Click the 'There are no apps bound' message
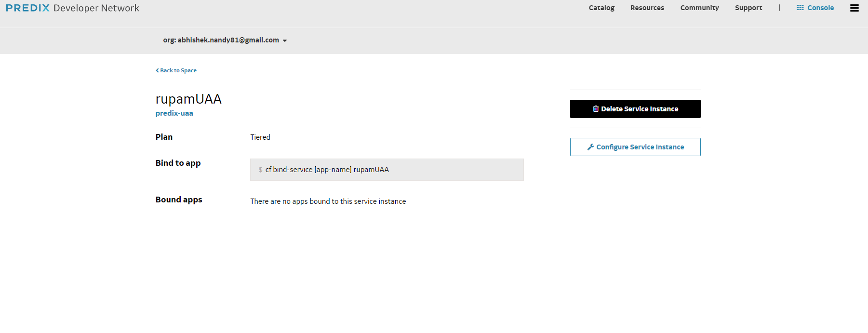Screen dimensions: 868x333 (x=328, y=201)
